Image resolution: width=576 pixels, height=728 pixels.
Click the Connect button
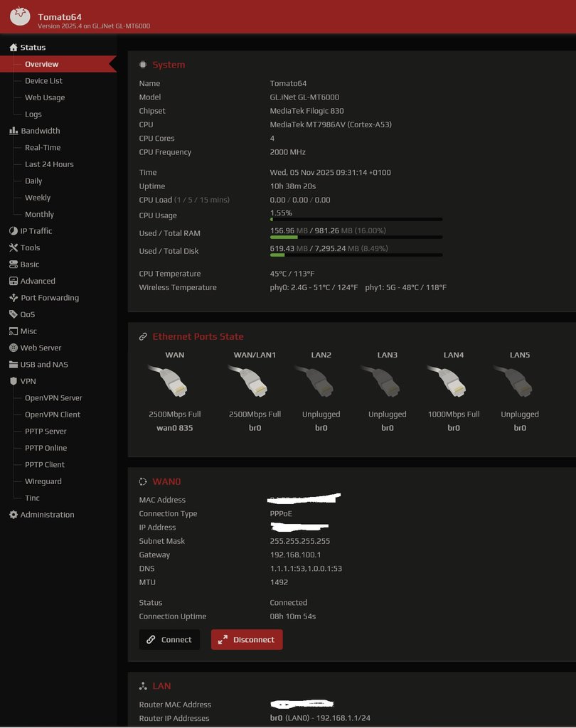169,639
